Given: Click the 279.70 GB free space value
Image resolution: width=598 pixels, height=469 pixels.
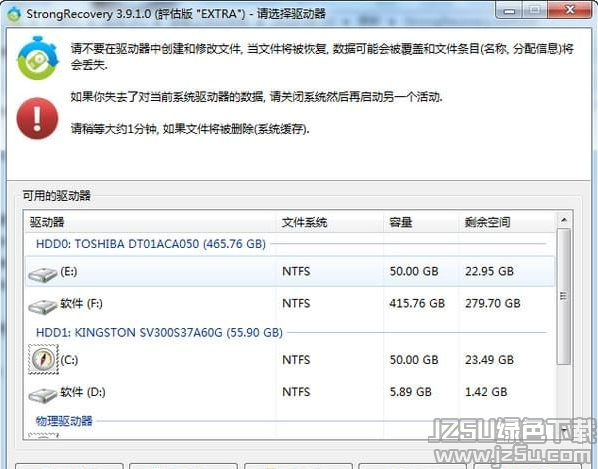Looking at the screenshot, I should [x=493, y=304].
